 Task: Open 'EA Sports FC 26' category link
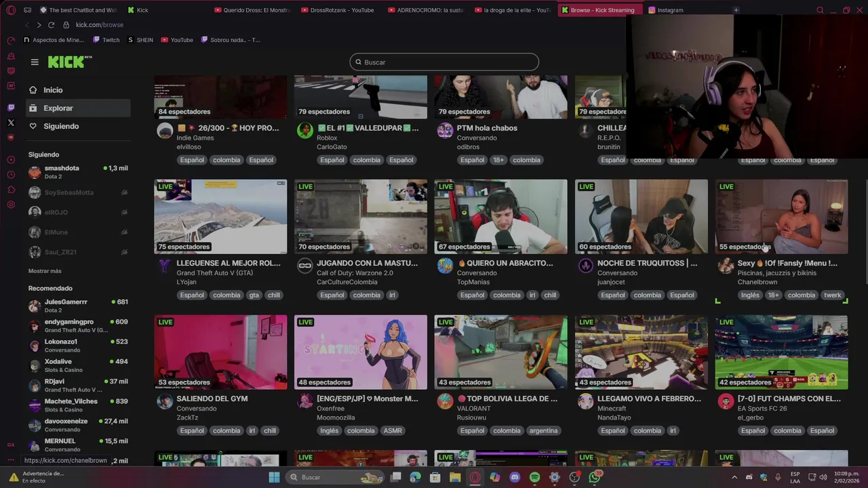point(762,409)
